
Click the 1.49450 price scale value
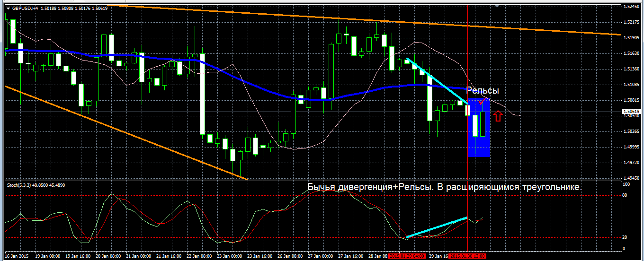[x=633, y=178]
